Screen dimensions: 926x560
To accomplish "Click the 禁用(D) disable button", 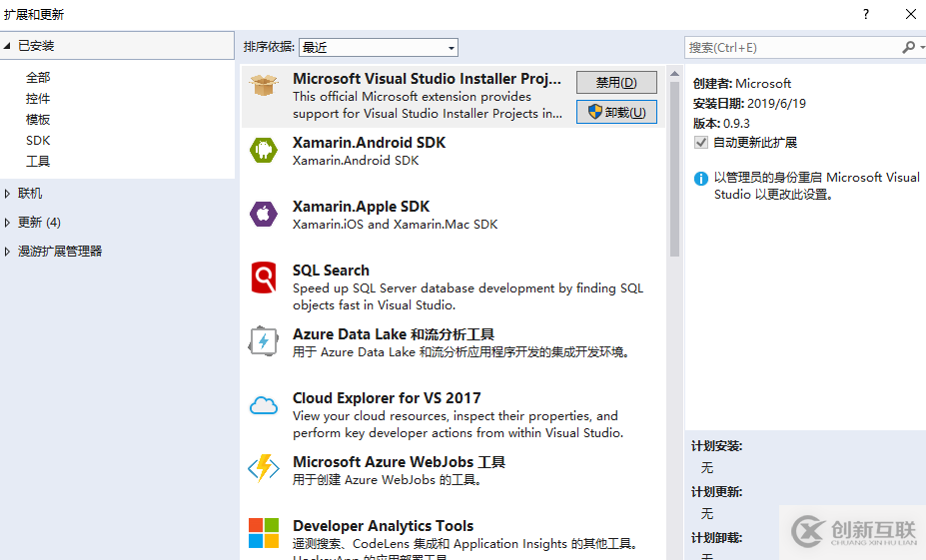I will tap(616, 83).
